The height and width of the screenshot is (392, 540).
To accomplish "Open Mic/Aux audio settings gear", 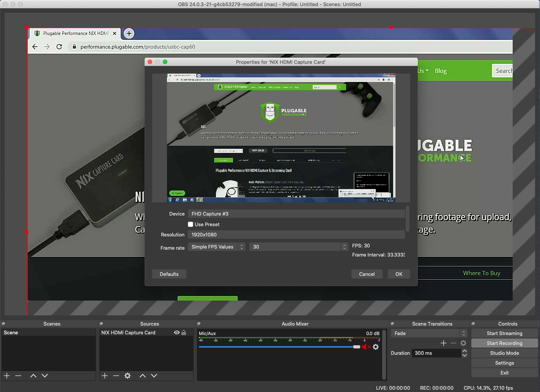I will click(376, 347).
